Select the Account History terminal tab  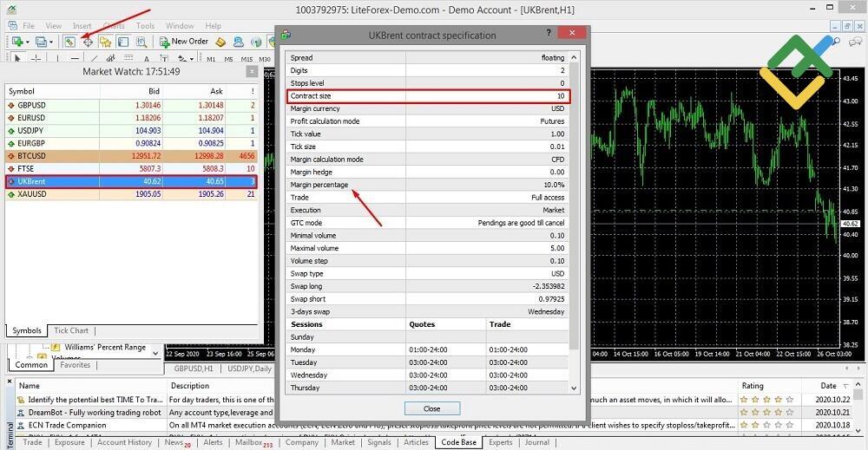point(124,442)
